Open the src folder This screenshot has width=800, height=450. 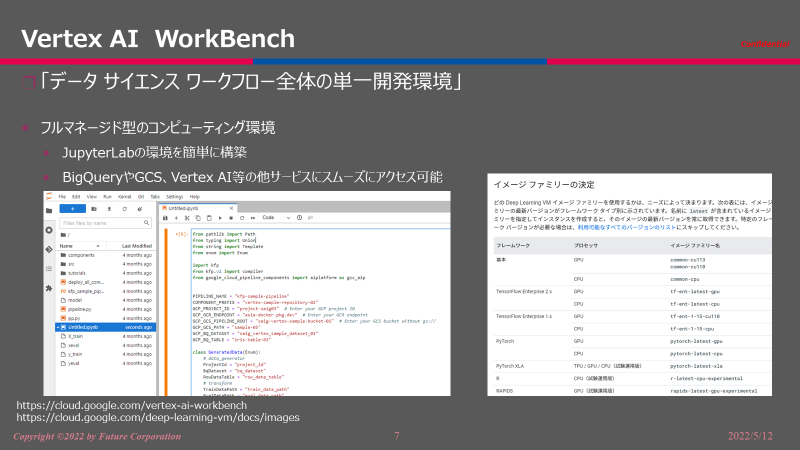click(106, 264)
